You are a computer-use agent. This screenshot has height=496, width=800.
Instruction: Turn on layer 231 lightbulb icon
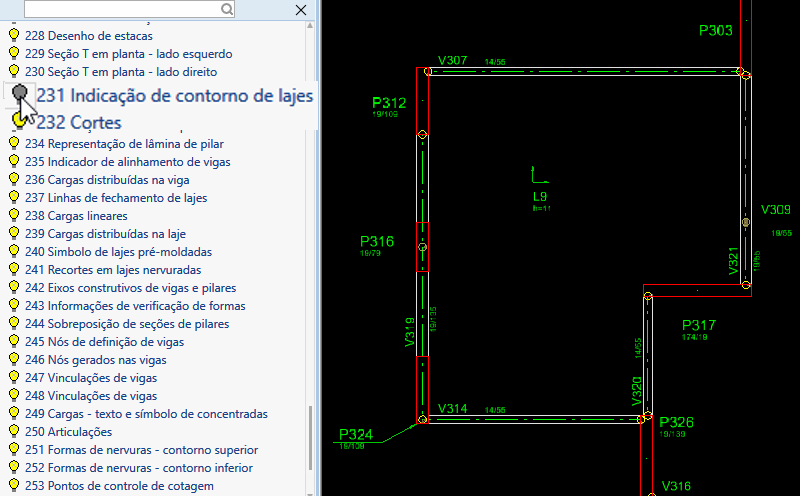tap(21, 93)
